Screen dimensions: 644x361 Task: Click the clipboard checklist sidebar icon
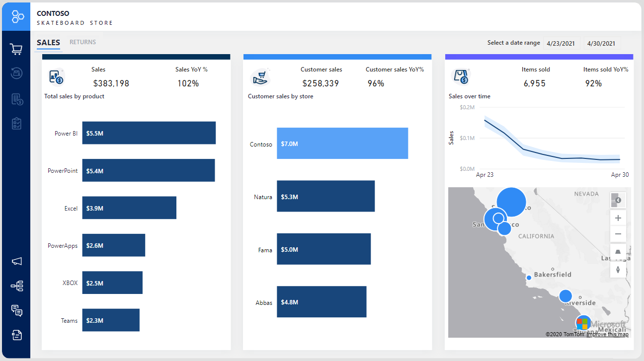[x=16, y=123]
